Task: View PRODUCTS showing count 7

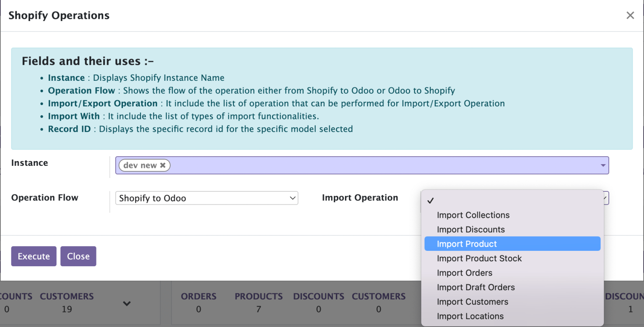Action: (258, 302)
